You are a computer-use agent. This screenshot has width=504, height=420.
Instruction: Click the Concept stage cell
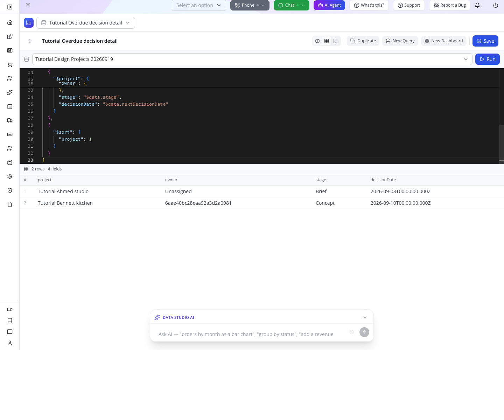(x=325, y=203)
